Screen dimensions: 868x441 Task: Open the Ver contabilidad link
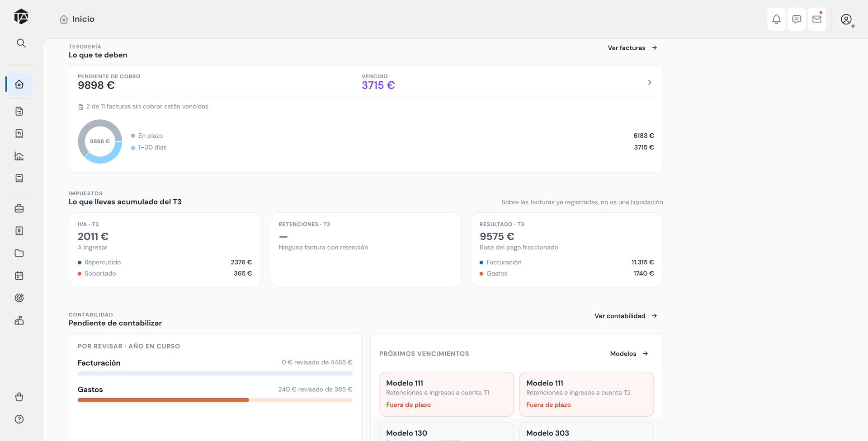[620, 316]
